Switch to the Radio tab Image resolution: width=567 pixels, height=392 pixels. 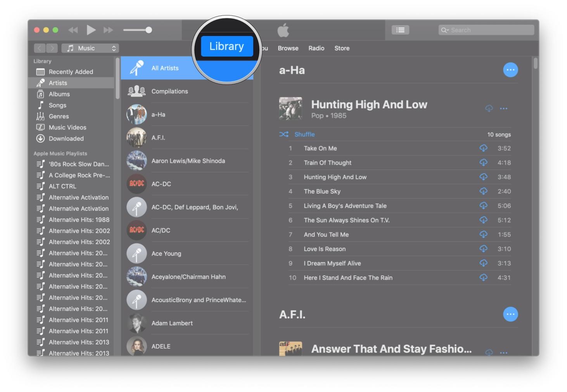[316, 48]
